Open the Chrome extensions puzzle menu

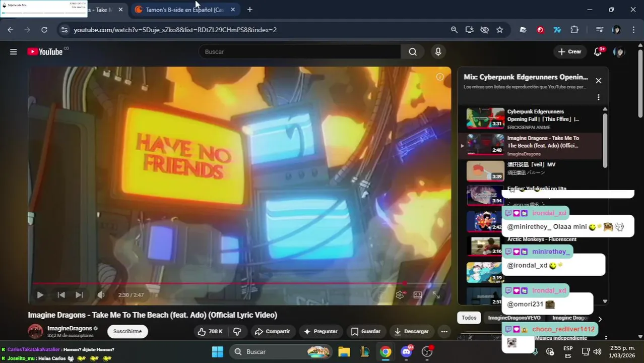click(574, 30)
